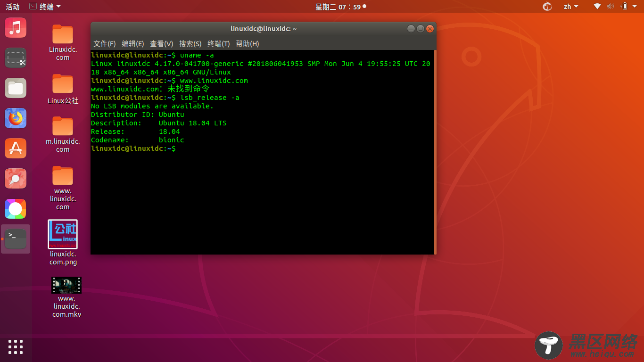644x362 pixels.
Task: Open the 查看(V) menu in terminal
Action: click(x=162, y=44)
